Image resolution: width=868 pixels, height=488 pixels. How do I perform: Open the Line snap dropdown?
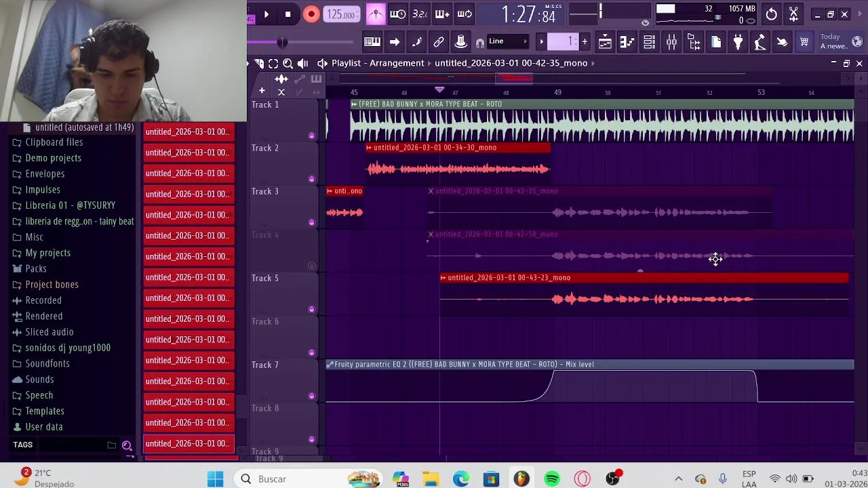click(x=509, y=42)
